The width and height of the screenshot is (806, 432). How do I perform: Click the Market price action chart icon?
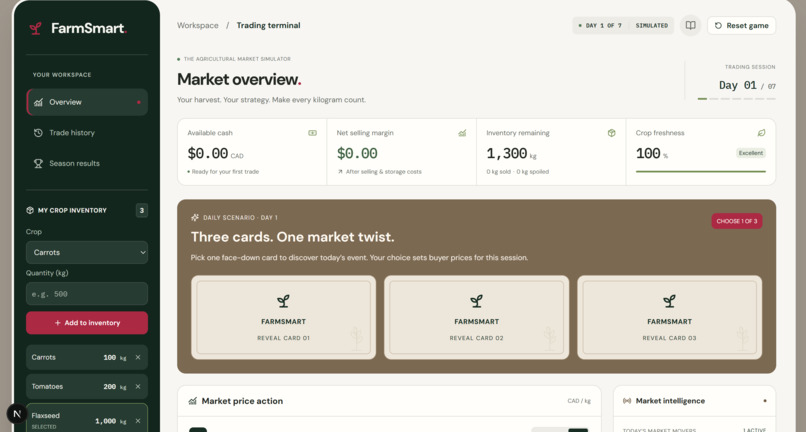pyautogui.click(x=192, y=401)
